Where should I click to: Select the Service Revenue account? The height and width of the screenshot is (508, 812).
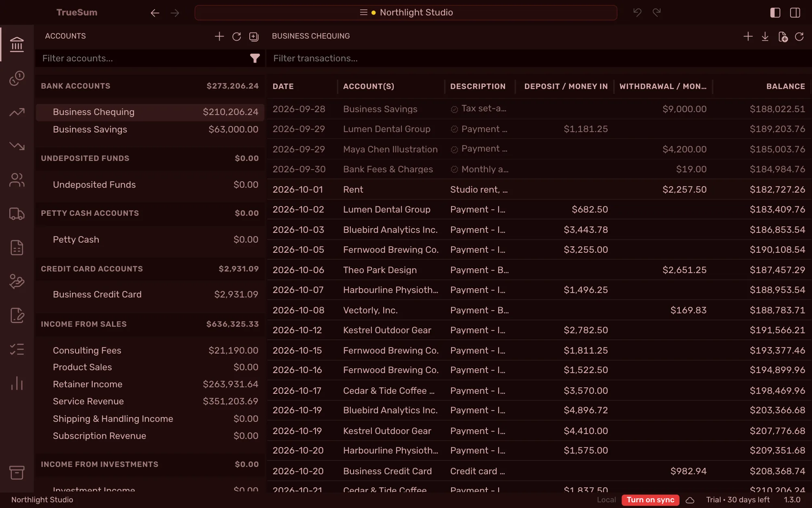[150, 402]
